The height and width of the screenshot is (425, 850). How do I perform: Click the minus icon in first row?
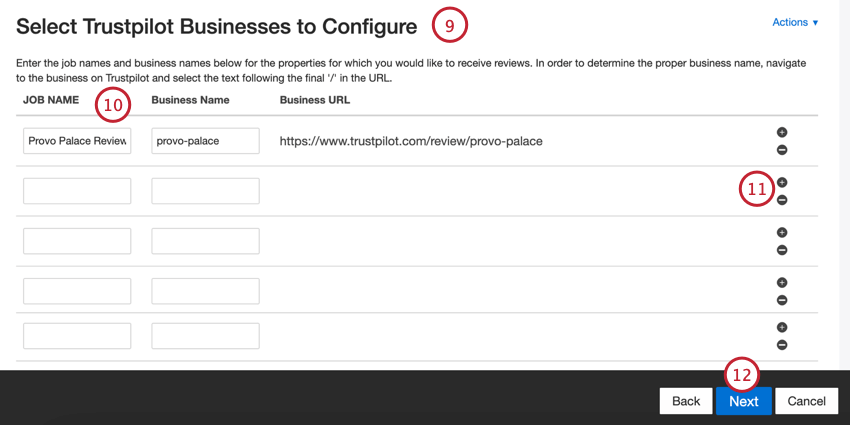tap(782, 150)
